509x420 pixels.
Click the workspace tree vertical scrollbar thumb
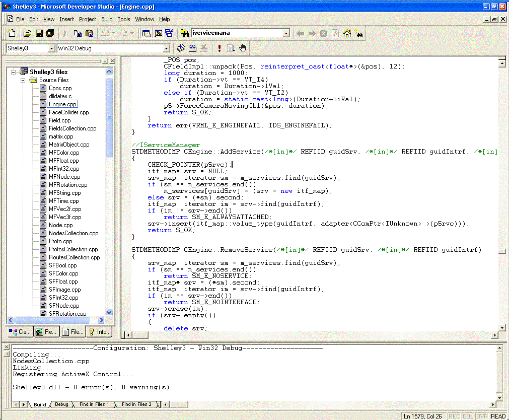(109, 118)
